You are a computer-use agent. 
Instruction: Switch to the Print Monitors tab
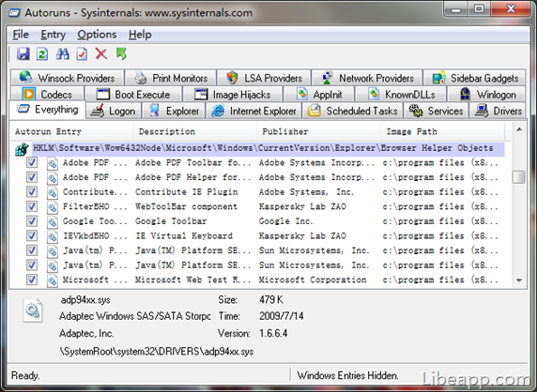[171, 78]
